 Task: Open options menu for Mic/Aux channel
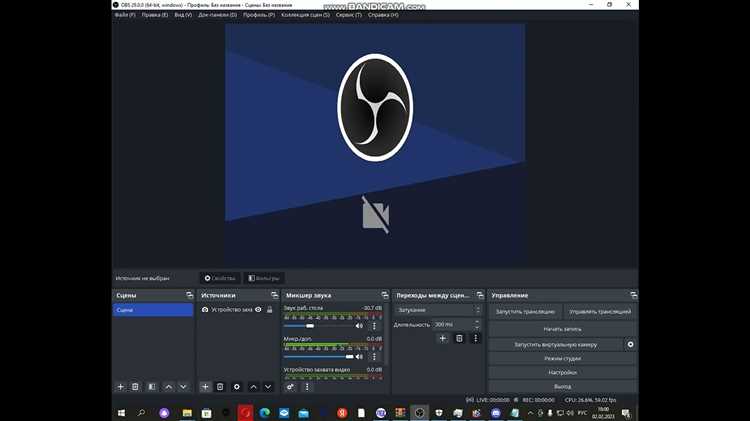pos(374,356)
